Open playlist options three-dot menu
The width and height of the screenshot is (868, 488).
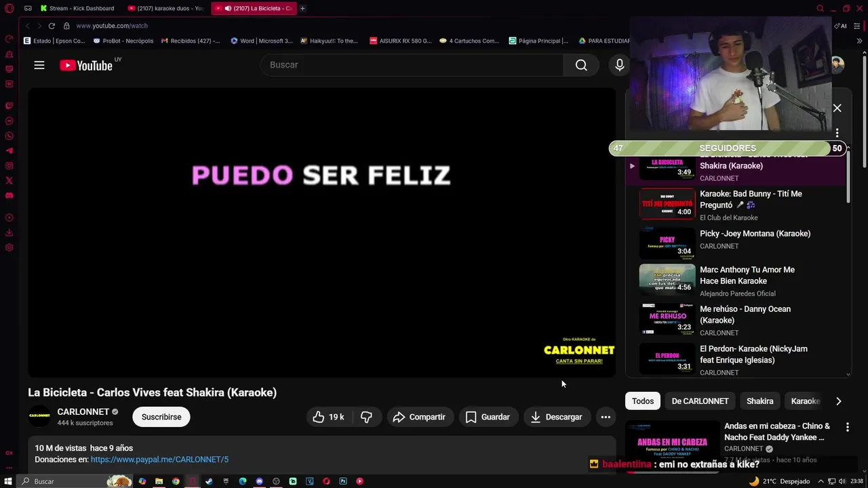(x=837, y=133)
